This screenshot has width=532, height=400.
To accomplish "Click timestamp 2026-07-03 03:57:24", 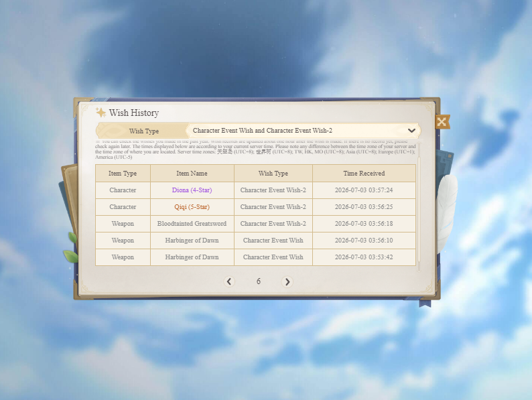I will [x=364, y=190].
